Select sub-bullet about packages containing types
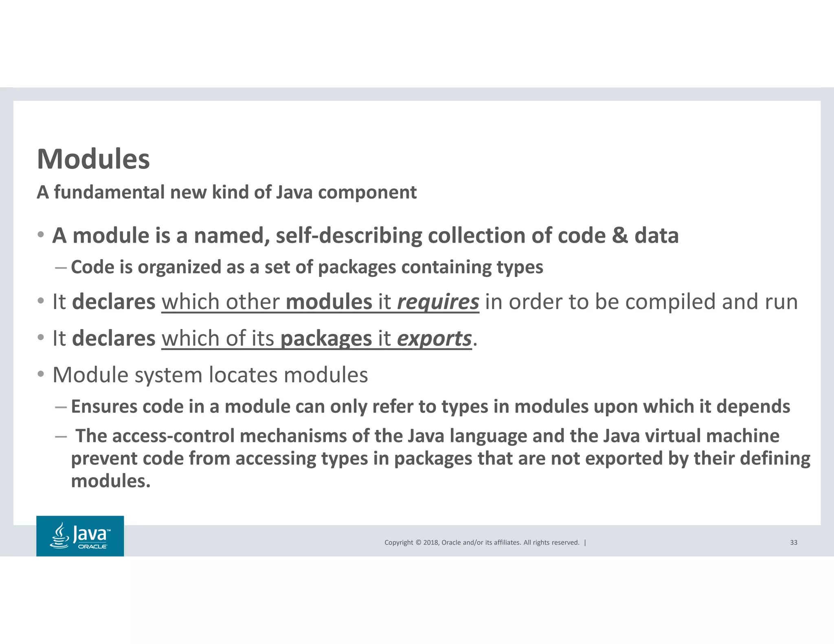Image resolution: width=834 pixels, height=644 pixels. pos(307,267)
